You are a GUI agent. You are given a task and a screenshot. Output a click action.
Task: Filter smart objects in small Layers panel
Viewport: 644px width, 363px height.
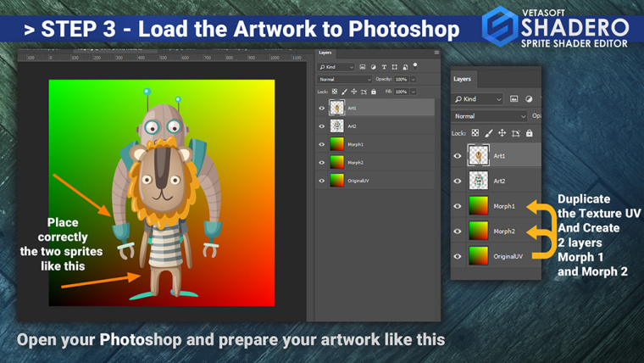(405, 67)
